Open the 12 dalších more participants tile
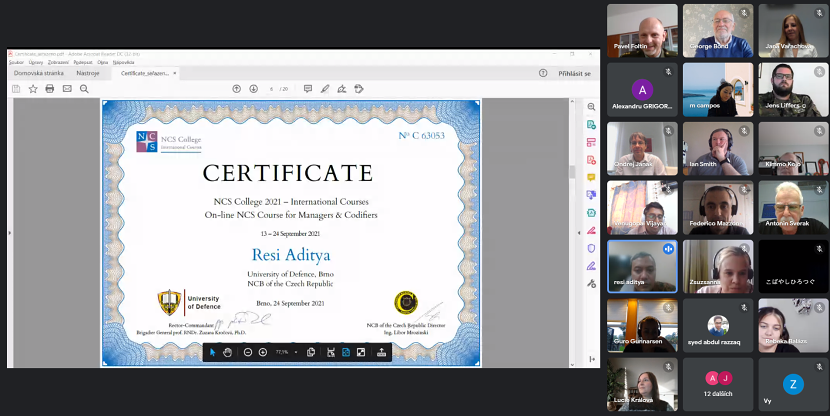 click(x=718, y=384)
